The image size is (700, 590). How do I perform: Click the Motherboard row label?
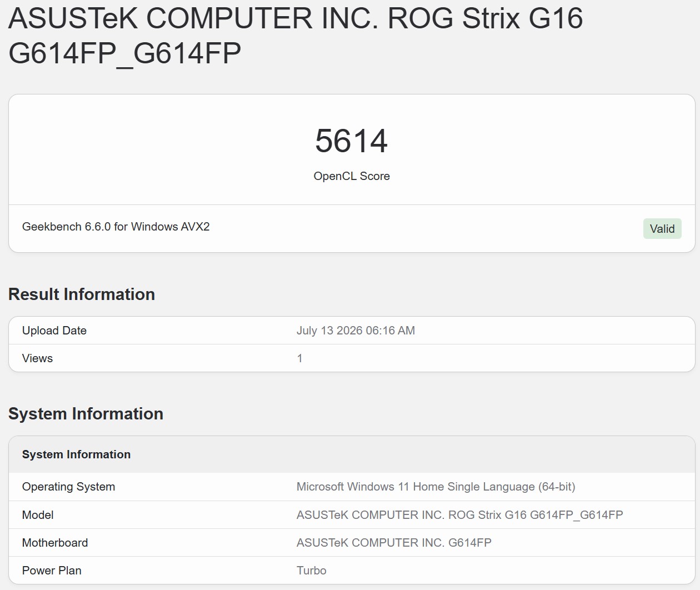[55, 543]
